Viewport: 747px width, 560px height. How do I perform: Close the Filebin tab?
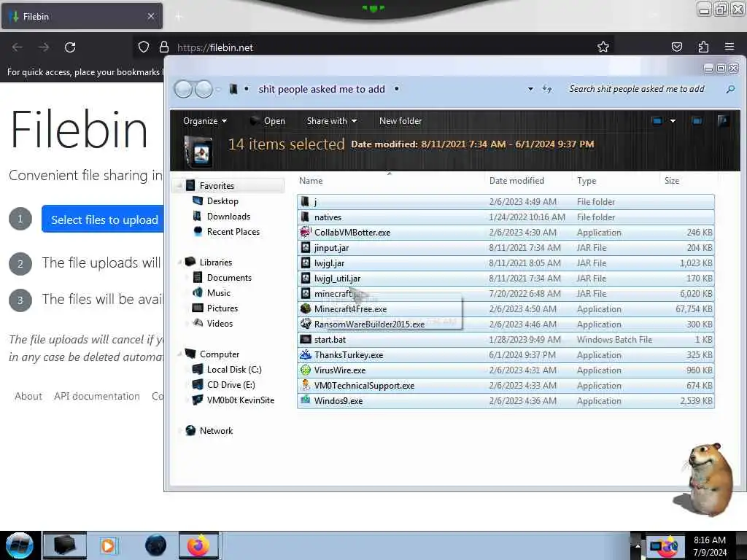151,16
